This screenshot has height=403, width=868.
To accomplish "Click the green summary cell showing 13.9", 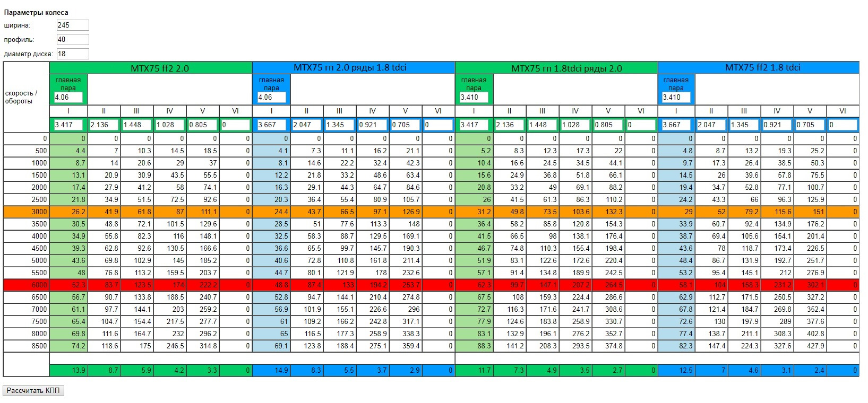I will 68,370.
